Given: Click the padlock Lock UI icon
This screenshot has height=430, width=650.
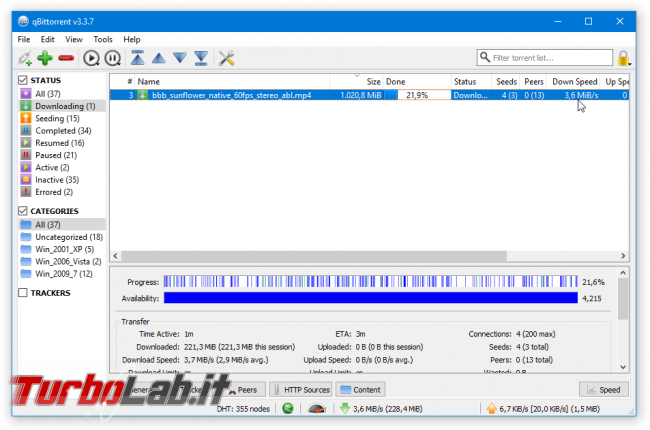Looking at the screenshot, I should point(623,58).
